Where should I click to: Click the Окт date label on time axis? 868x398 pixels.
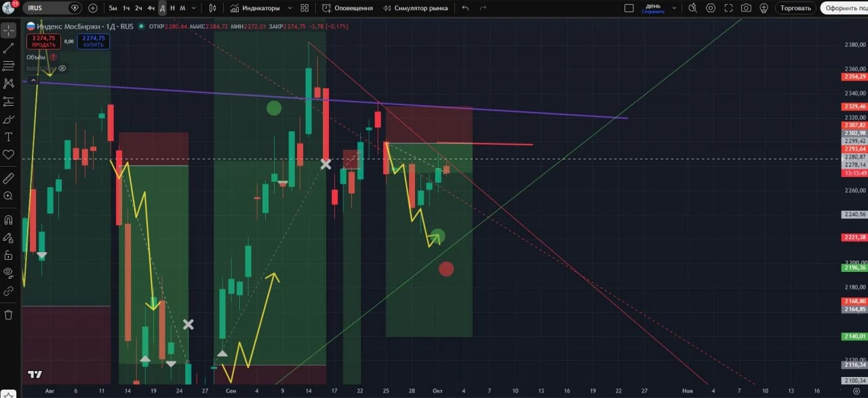pyautogui.click(x=437, y=391)
